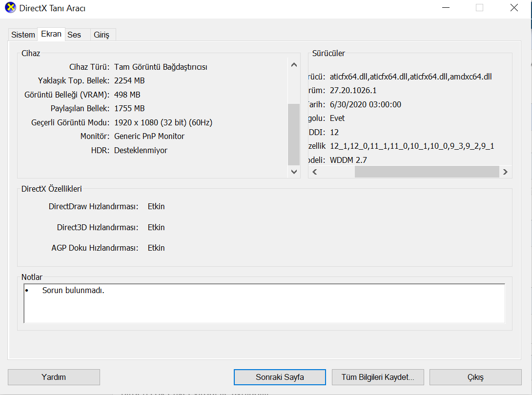The width and height of the screenshot is (532, 395).
Task: Click the Cihaz vertical scrollbar thumb
Action: coord(294,134)
